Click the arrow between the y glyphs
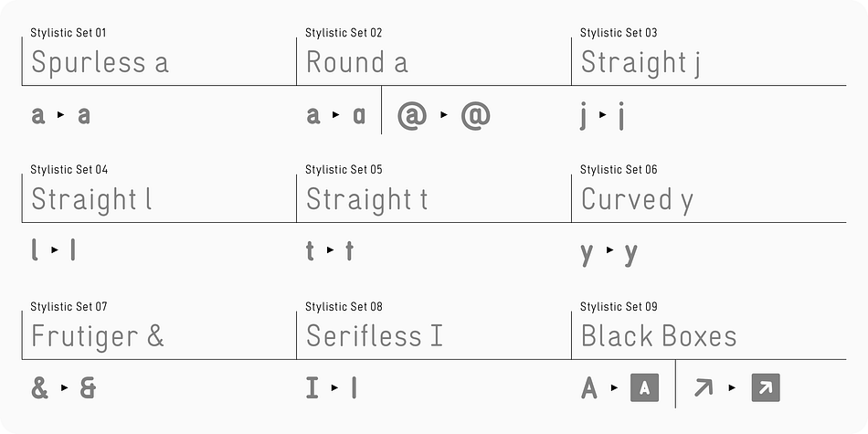The width and height of the screenshot is (868, 434). [609, 250]
